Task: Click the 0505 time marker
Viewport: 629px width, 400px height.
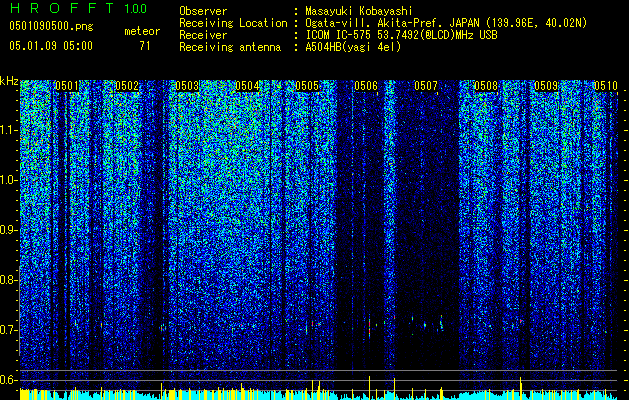Action: click(307, 86)
